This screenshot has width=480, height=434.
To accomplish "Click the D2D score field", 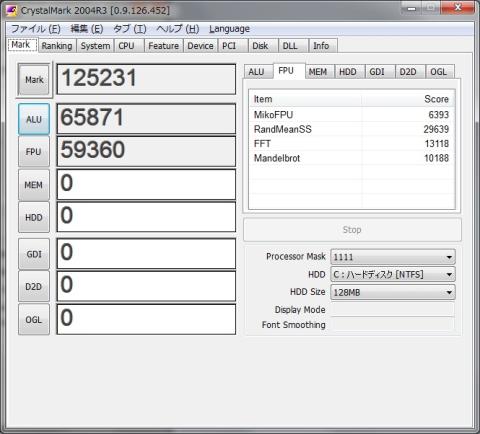I will click(146, 286).
